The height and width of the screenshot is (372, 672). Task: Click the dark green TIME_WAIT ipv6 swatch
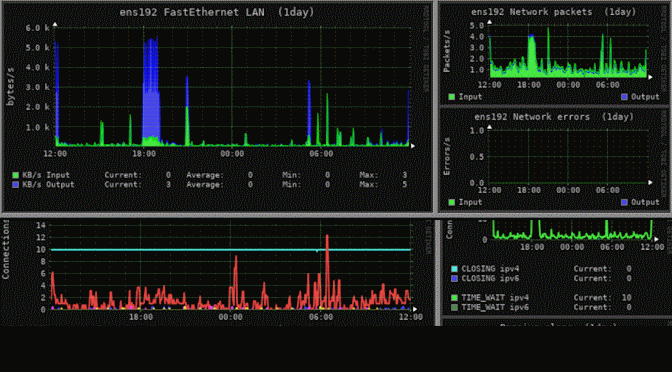pyautogui.click(x=454, y=307)
